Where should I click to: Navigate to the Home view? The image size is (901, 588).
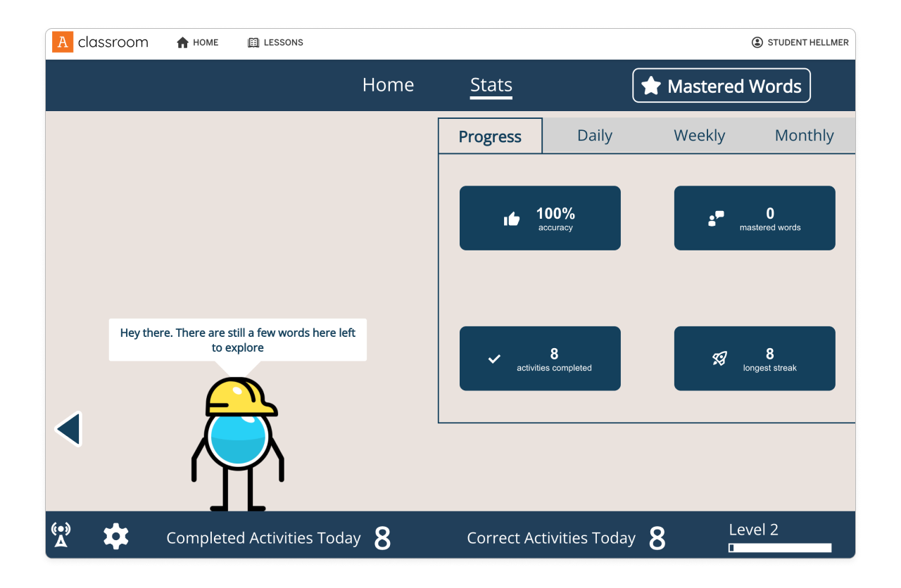tap(388, 84)
